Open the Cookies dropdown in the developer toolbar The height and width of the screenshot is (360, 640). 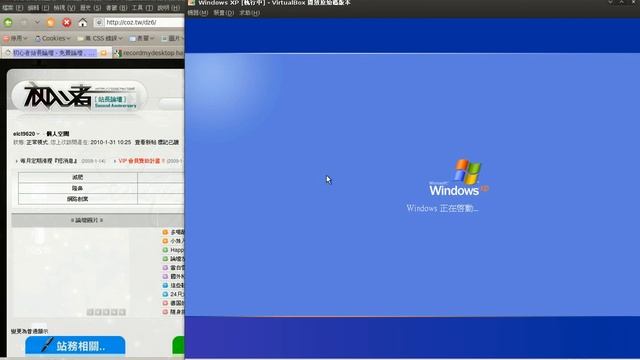tap(53, 38)
